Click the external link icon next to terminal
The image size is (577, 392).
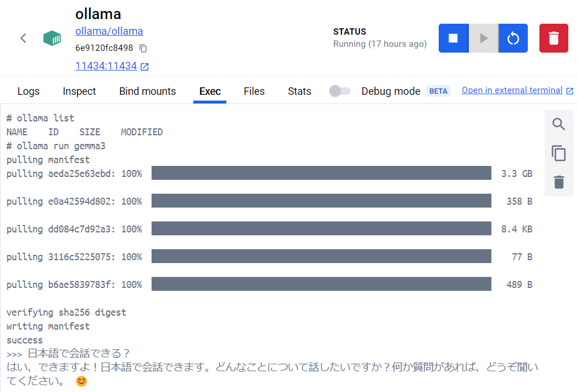(568, 90)
